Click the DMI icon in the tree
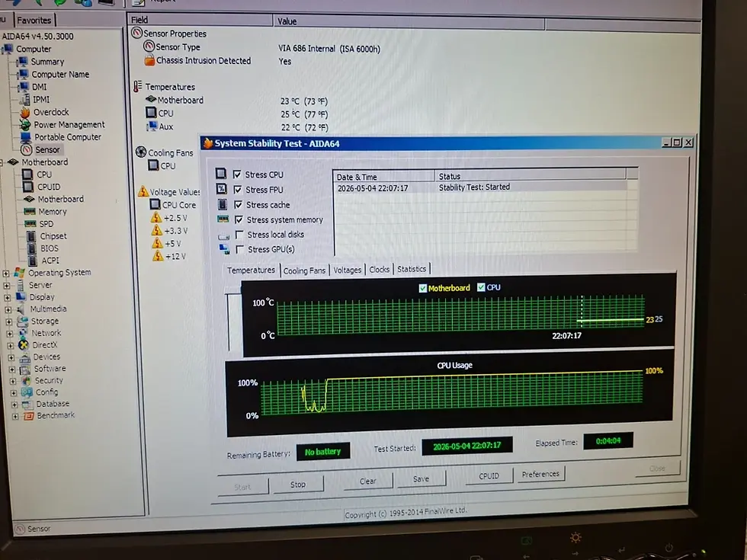This screenshot has height=560, width=747. tap(24, 87)
